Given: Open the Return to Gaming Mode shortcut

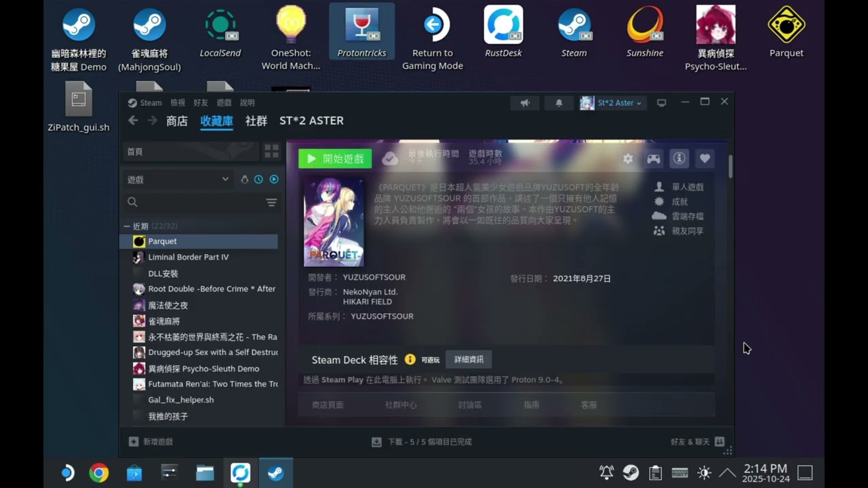Looking at the screenshot, I should tap(433, 38).
